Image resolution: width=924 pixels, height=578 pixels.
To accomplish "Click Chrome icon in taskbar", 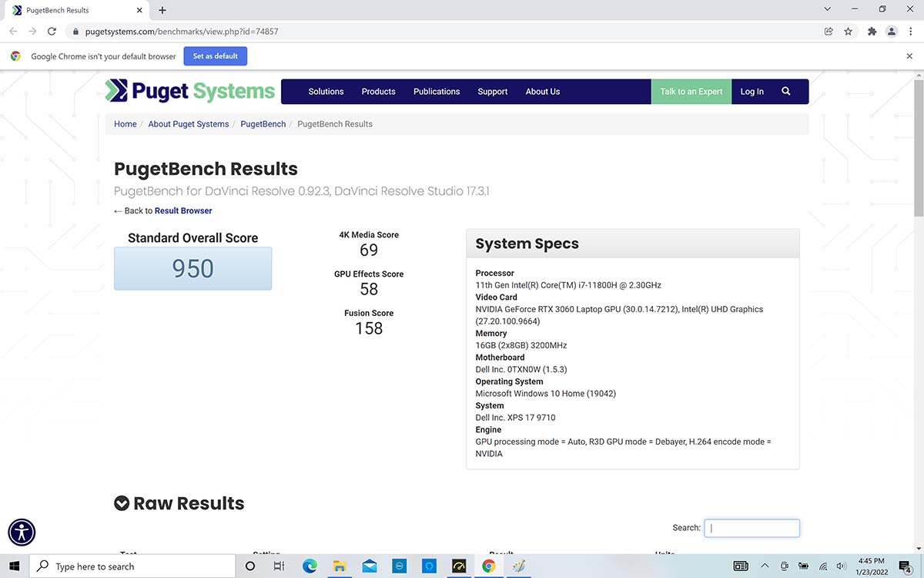I will pyautogui.click(x=488, y=566).
